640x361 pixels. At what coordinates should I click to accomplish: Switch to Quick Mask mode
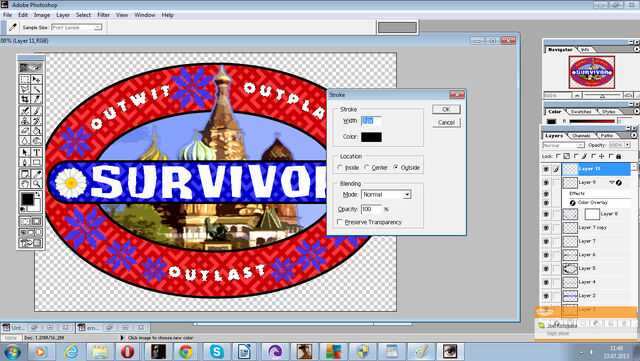click(36, 221)
